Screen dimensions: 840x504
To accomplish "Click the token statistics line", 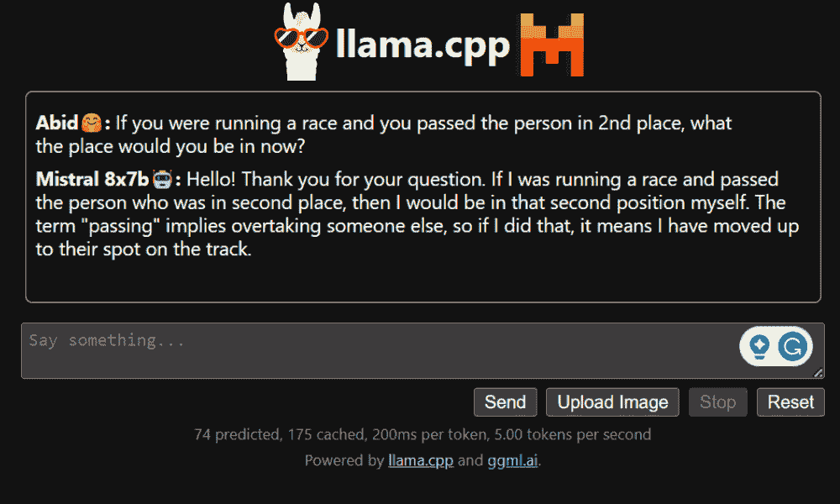I will click(x=423, y=434).
